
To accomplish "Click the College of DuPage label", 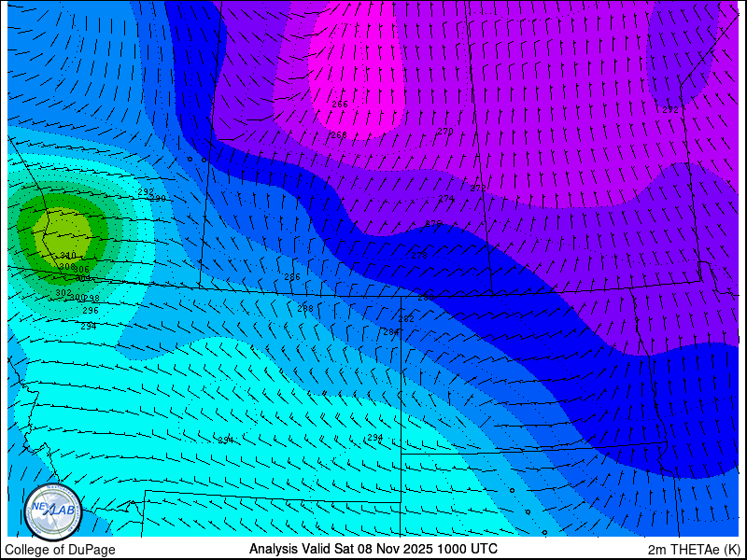I will point(60,550).
